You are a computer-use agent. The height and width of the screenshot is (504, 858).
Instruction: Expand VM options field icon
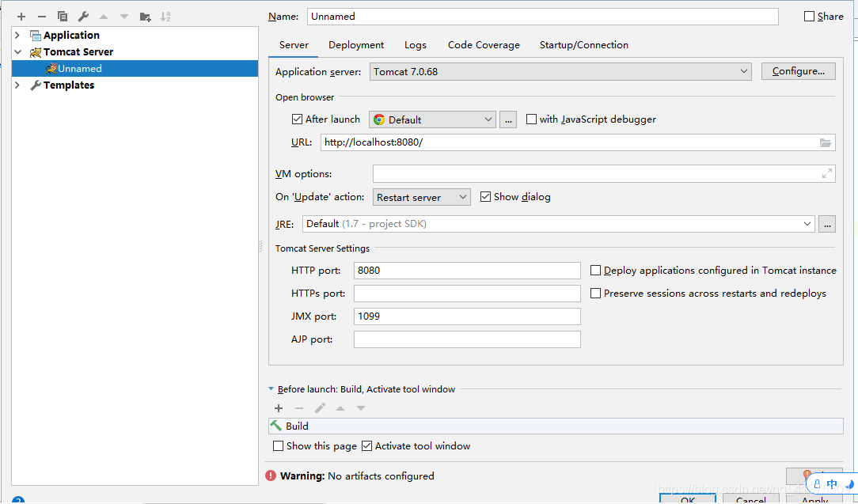(827, 174)
